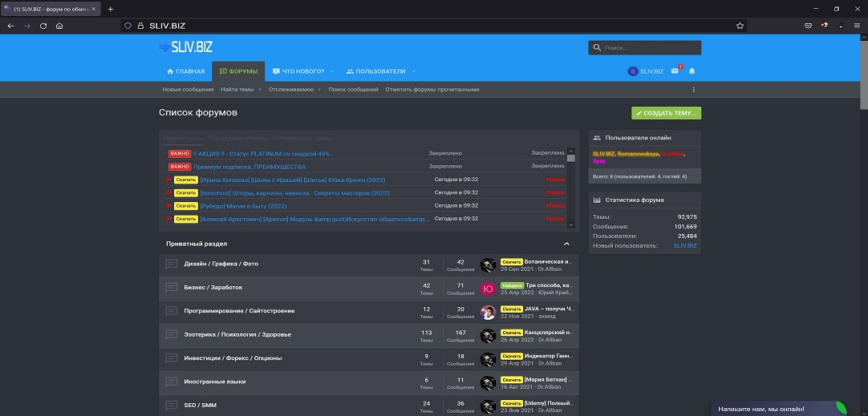The width and height of the screenshot is (868, 416).
Task: Open newest user SLIV.BIZ in statistics
Action: point(685,245)
